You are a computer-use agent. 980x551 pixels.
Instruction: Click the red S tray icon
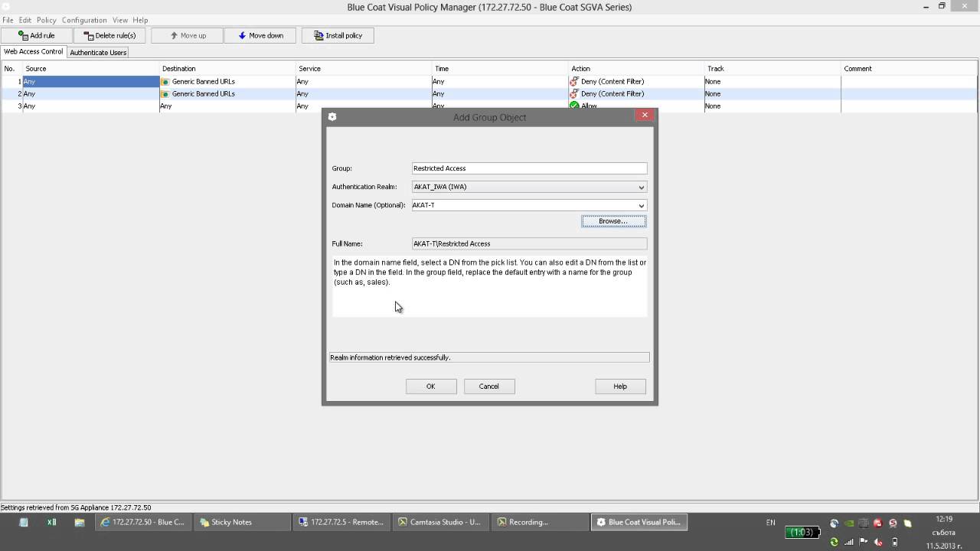click(893, 523)
